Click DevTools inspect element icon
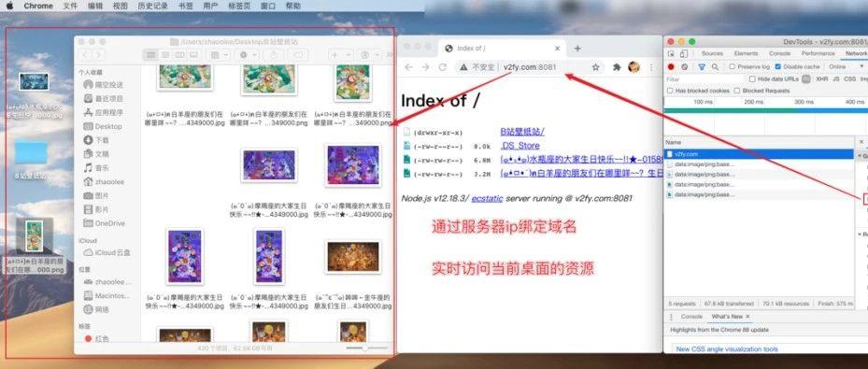 (x=672, y=53)
